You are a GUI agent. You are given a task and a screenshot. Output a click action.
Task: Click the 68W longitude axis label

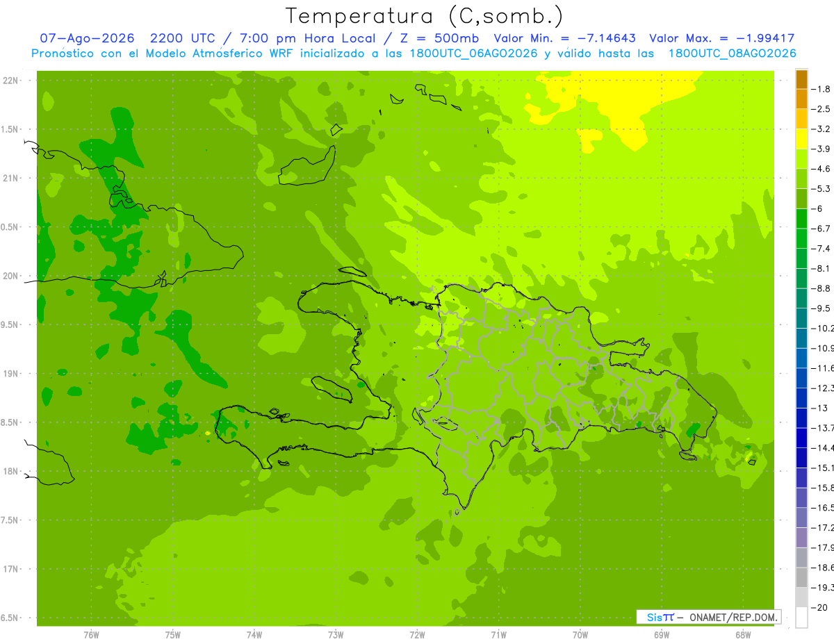tap(742, 635)
